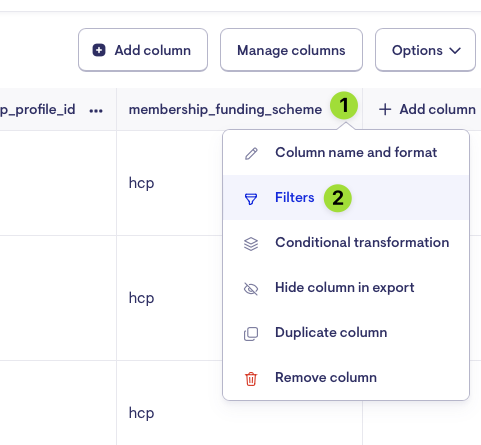The width and height of the screenshot is (481, 445).
Task: Click the funnel Filters icon
Action: pos(251,199)
